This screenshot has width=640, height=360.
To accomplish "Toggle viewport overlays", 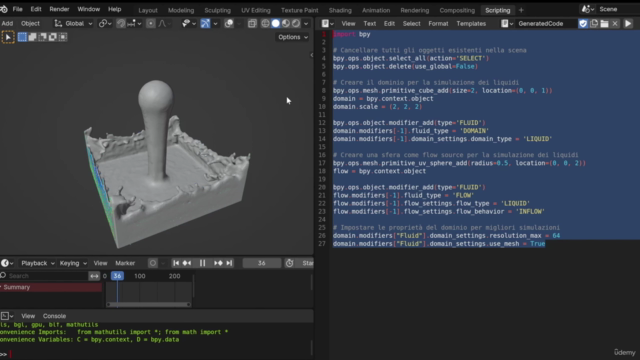I will coord(229,24).
